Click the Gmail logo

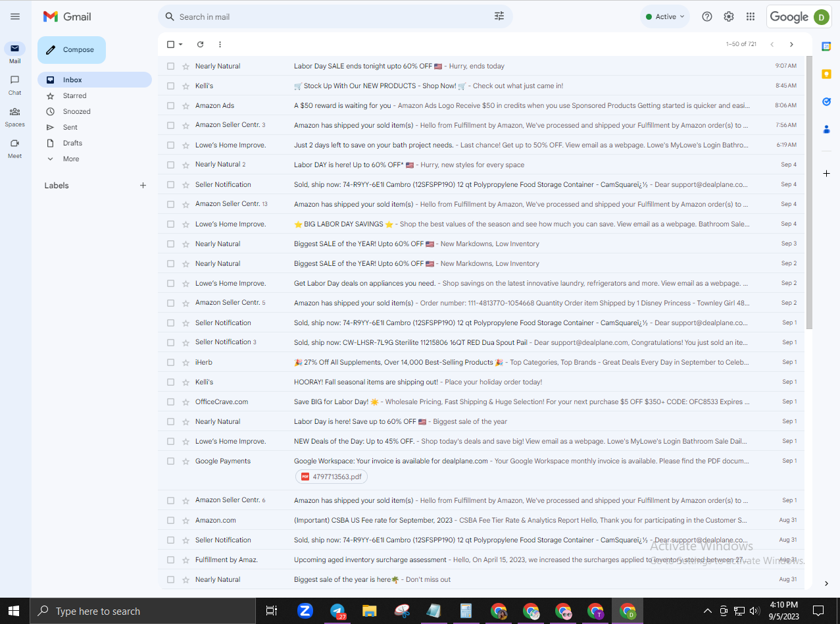point(67,16)
